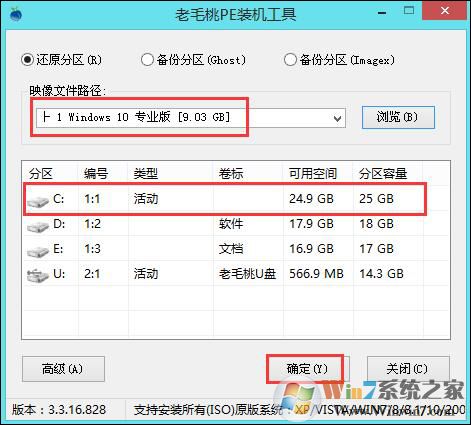Click the D: drive icon
Screen dimensions: 471x425
(x=38, y=226)
